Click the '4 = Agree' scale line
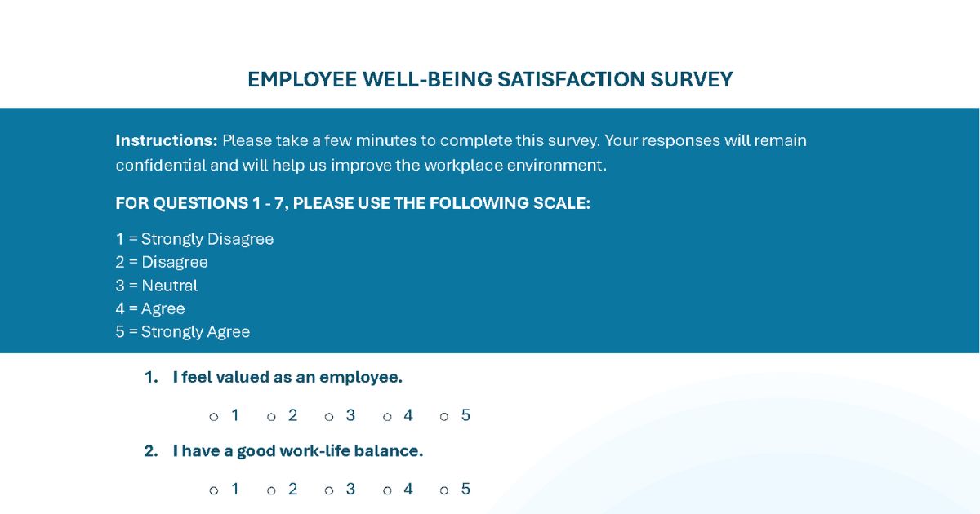Screen dimensions: 980x514 tap(150, 308)
